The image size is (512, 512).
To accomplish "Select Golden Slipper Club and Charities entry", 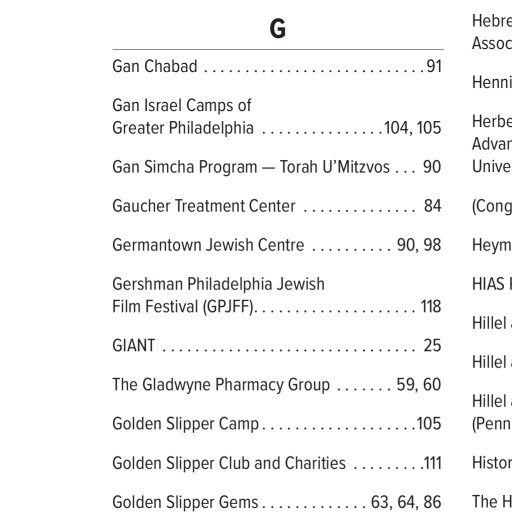I will [277, 463].
